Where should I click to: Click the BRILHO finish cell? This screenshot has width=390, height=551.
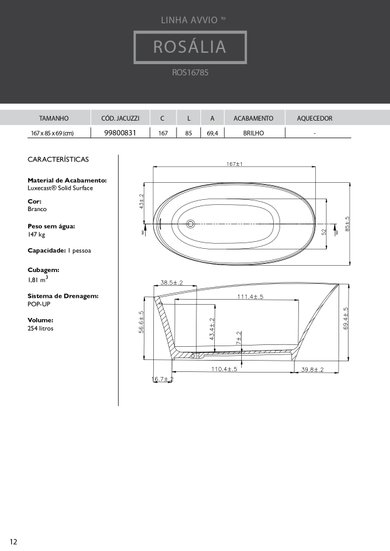coord(253,133)
